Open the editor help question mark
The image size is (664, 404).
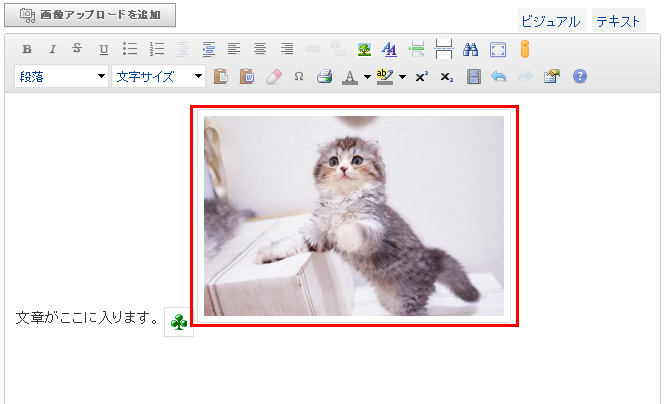click(580, 77)
